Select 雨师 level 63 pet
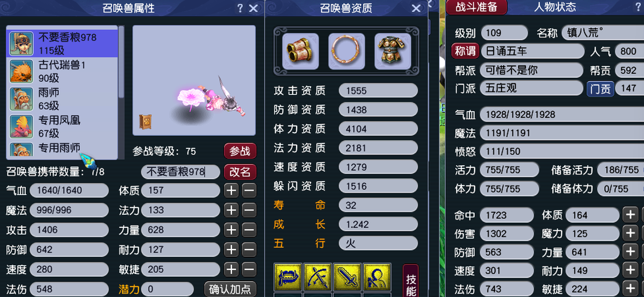The height and width of the screenshot is (297, 644). (62, 99)
